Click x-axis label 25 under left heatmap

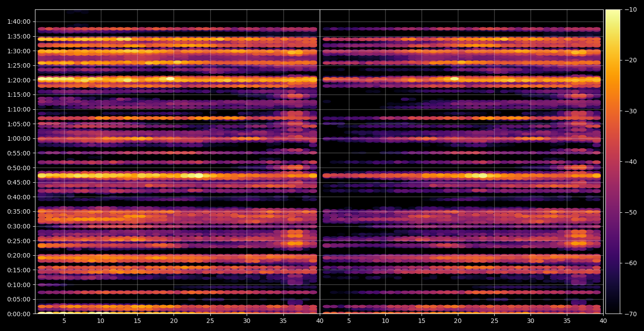tap(210, 321)
